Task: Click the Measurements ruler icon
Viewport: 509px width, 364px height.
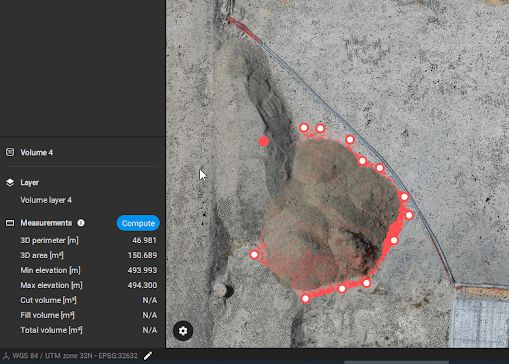Action: tap(10, 223)
